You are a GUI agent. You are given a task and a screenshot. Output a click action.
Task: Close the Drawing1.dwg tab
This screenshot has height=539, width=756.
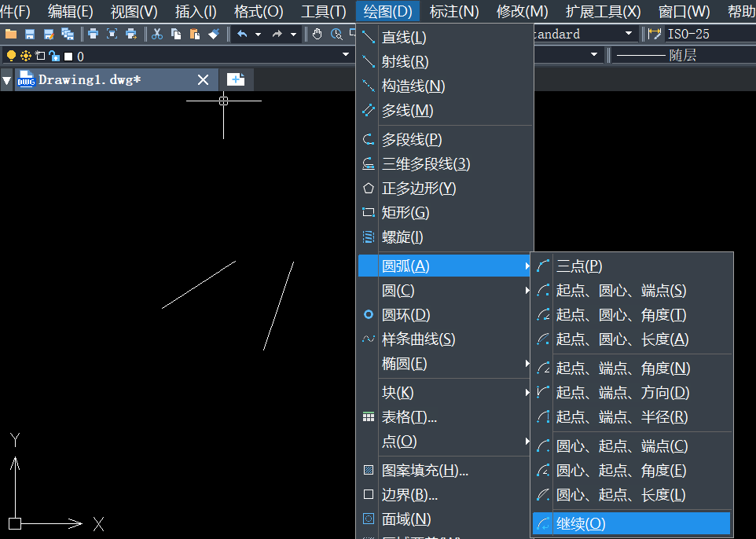[x=203, y=79]
